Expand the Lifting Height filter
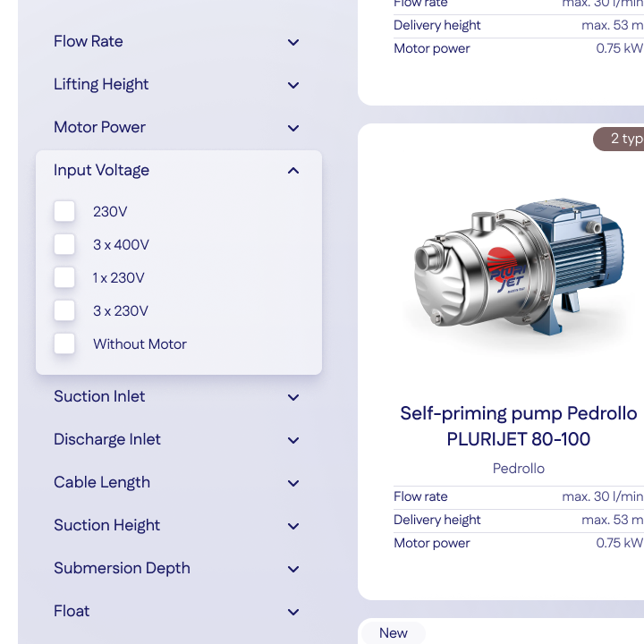Viewport: 644px width, 644px height. pyautogui.click(x=176, y=85)
